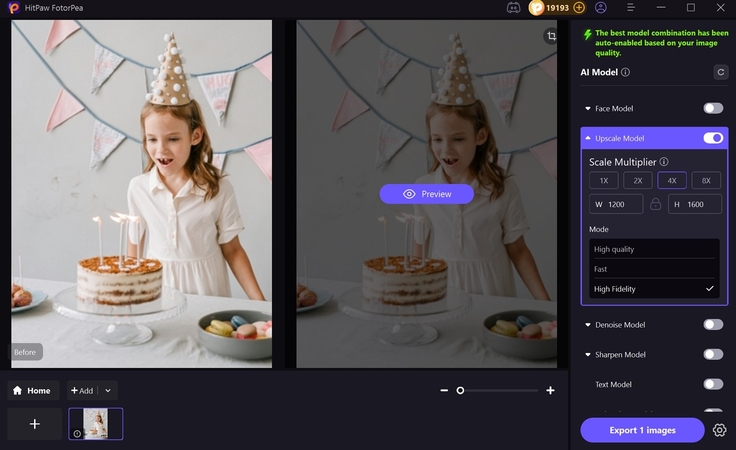Viewport: 736px width, 450px height.
Task: Open the hamburger main menu icon
Action: (631, 8)
